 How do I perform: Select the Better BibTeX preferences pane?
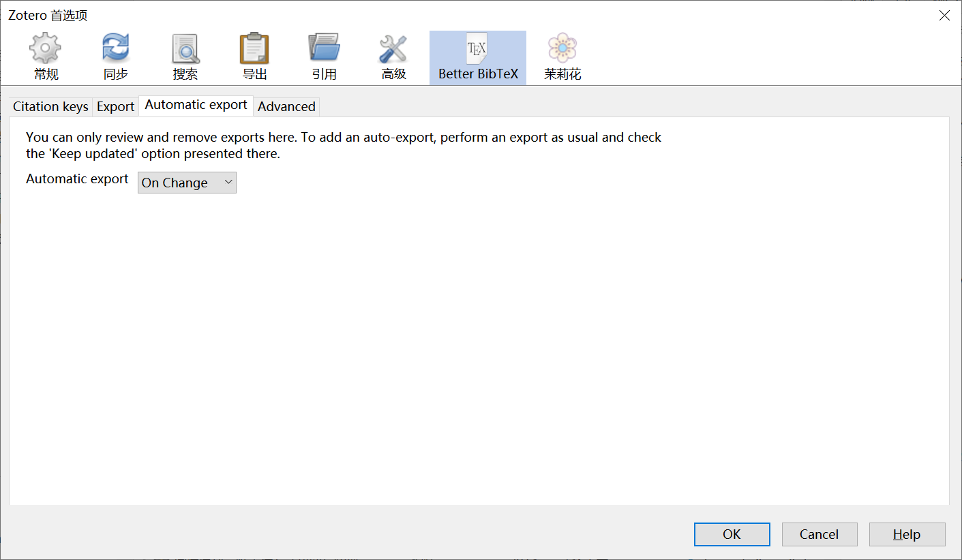[x=478, y=57]
